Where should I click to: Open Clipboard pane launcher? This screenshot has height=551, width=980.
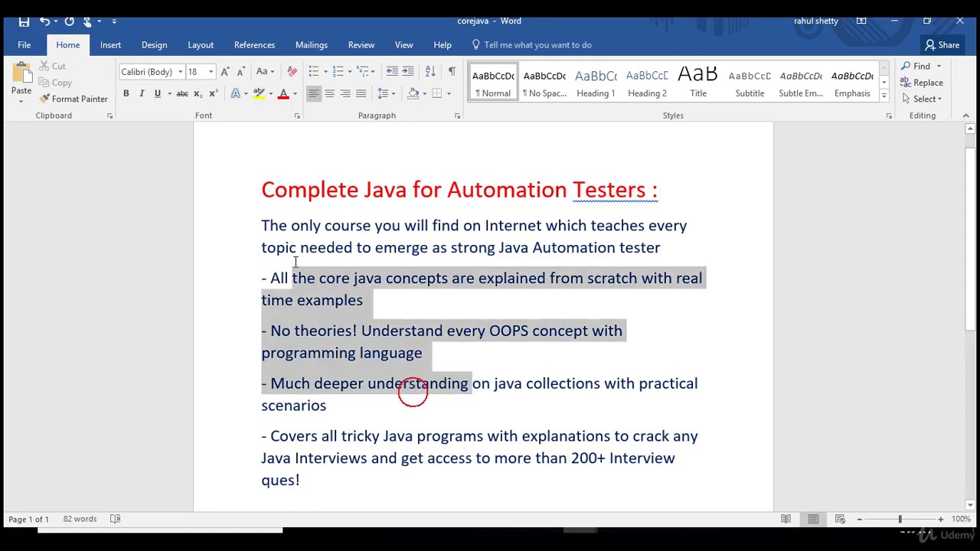click(x=109, y=116)
